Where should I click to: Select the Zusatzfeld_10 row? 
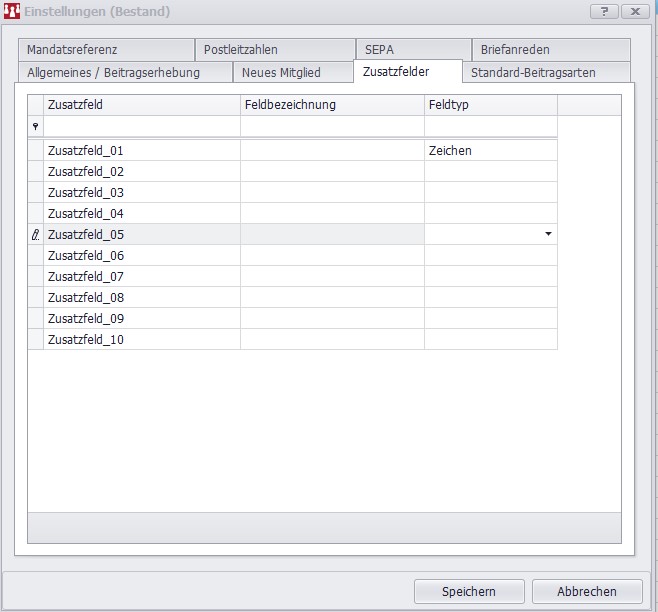coord(142,340)
